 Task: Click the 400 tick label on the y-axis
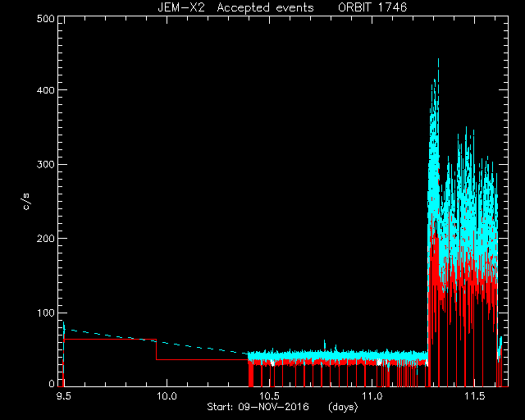coord(45,90)
